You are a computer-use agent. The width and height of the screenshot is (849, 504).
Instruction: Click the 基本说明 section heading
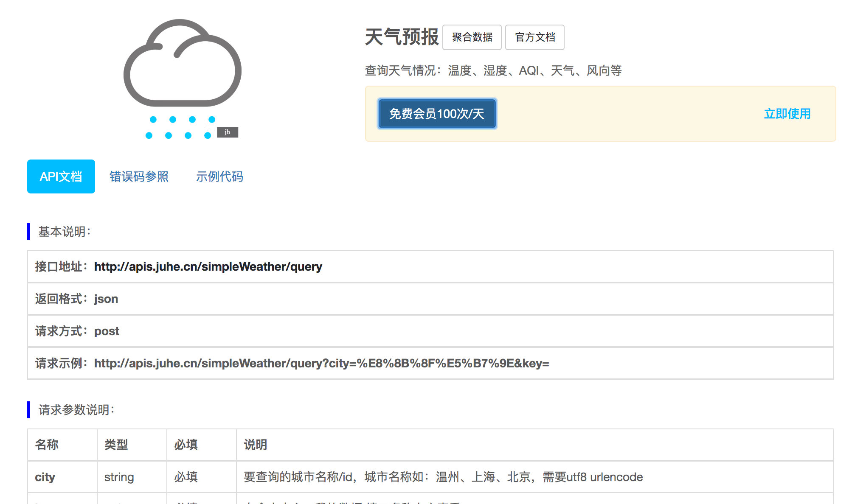click(x=64, y=232)
